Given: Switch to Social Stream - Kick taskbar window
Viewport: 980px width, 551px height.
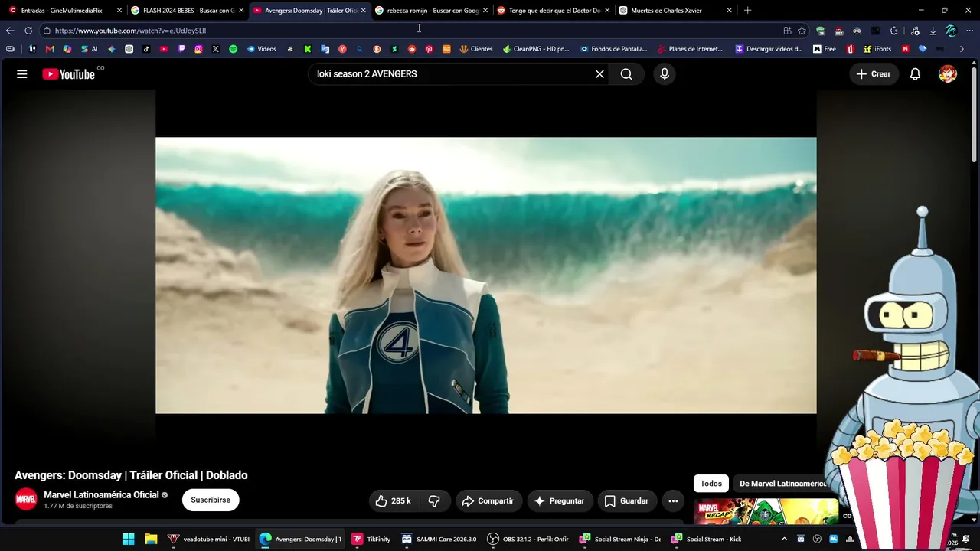Looking at the screenshot, I should tap(705, 539).
